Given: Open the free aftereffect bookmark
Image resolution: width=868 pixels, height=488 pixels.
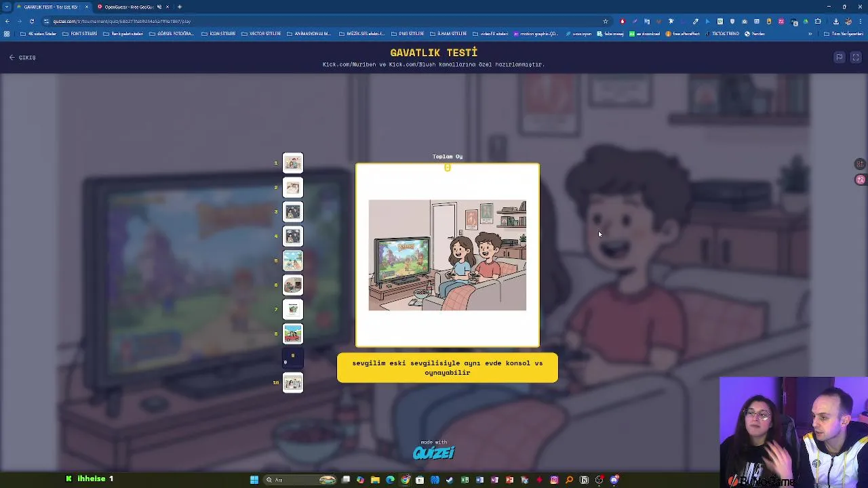Looking at the screenshot, I should (682, 33).
